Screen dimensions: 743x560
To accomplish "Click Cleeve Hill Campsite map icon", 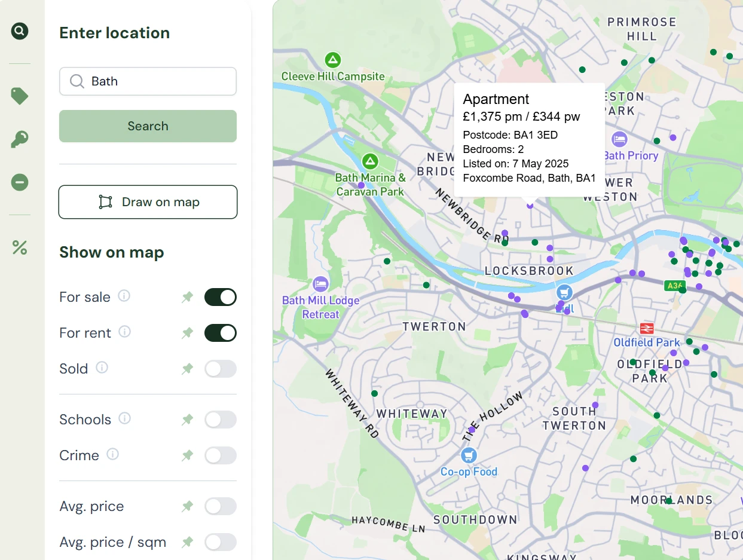I will pos(333,60).
